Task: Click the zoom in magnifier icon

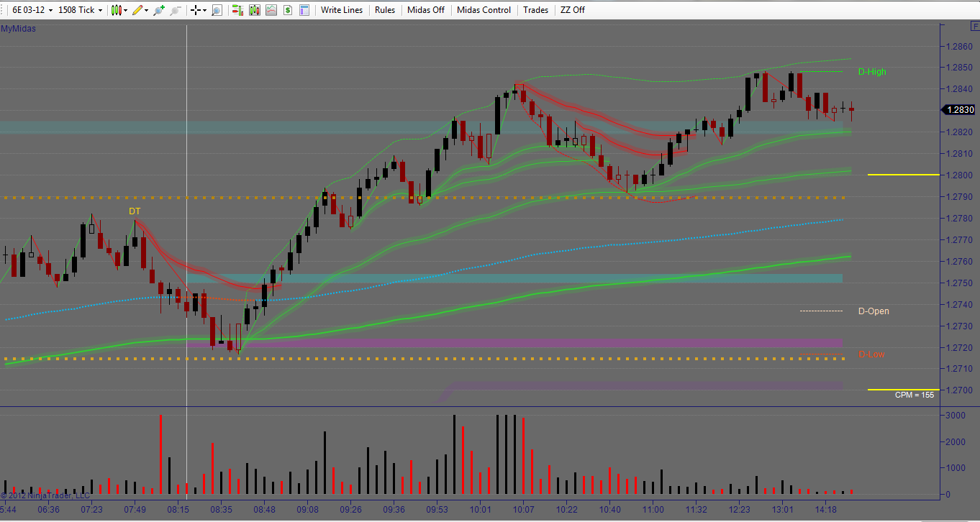Action: point(159,10)
